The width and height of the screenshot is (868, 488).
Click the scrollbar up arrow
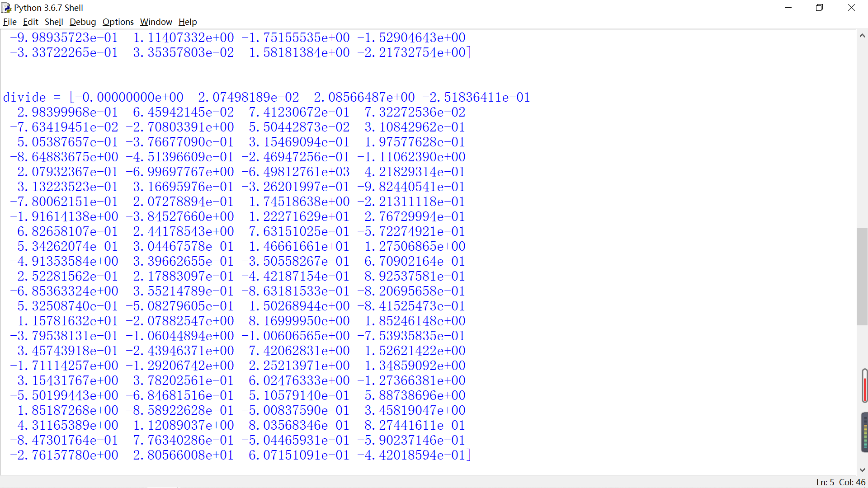pyautogui.click(x=862, y=36)
